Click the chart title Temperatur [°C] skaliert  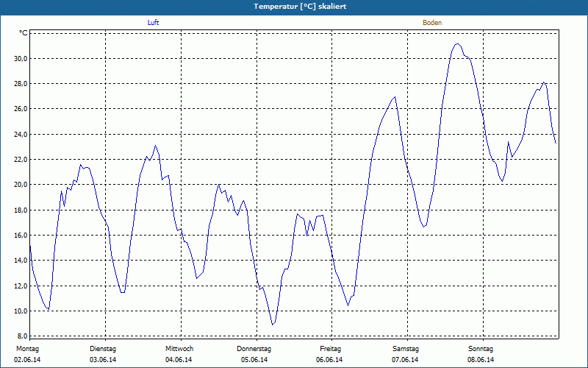[x=300, y=7]
